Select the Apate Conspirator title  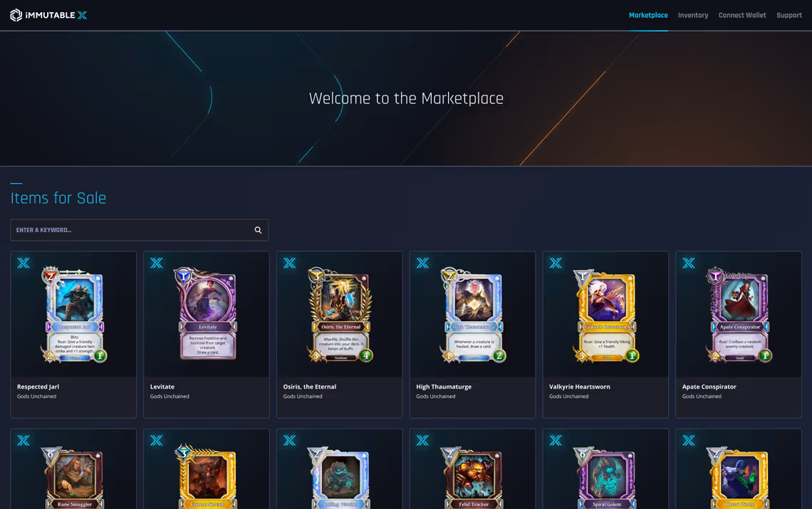click(709, 387)
